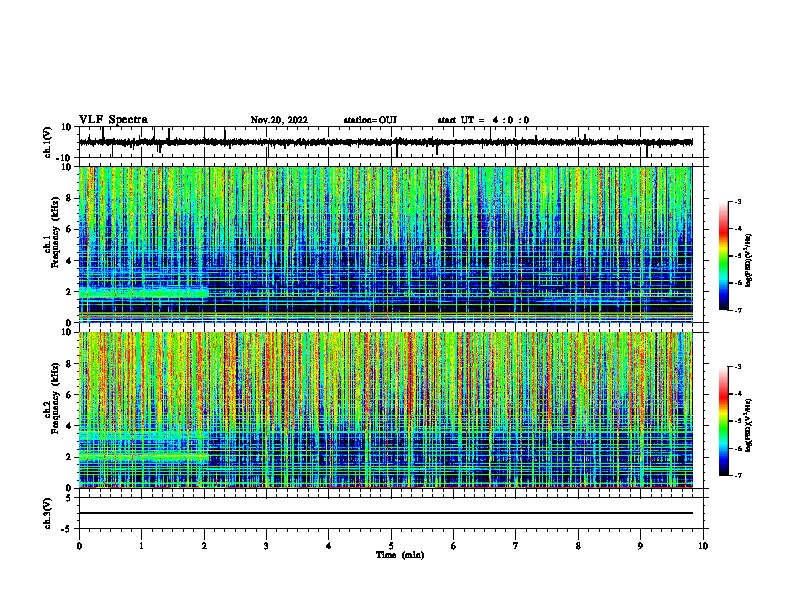The width and height of the screenshot is (792, 612).
Task: Click the "ch.1(V)" waveform axis label
Action: pos(48,142)
